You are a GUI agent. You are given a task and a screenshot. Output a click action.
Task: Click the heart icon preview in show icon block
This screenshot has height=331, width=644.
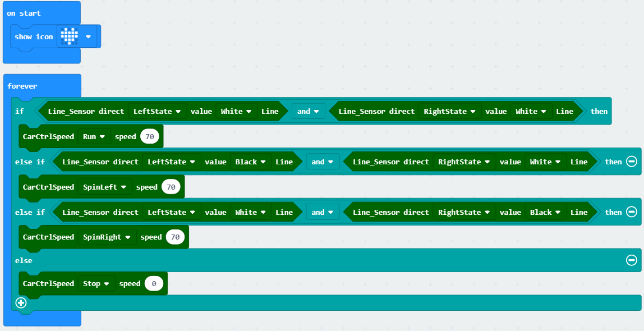click(x=69, y=36)
